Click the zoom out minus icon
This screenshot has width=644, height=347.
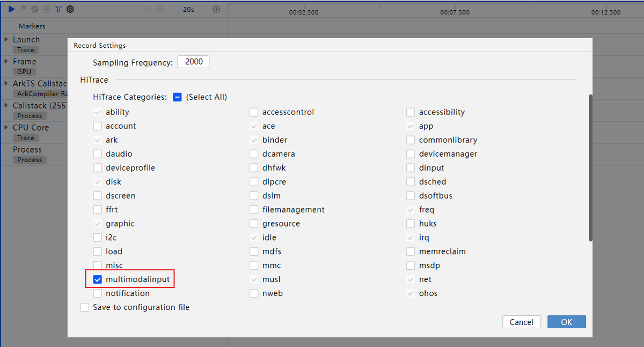click(160, 9)
